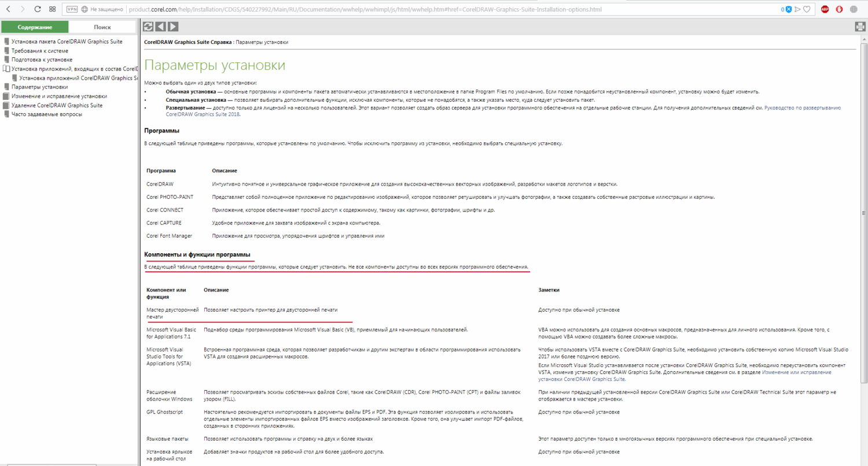Open the blue ad-blocker shield icon

pyautogui.click(x=788, y=9)
